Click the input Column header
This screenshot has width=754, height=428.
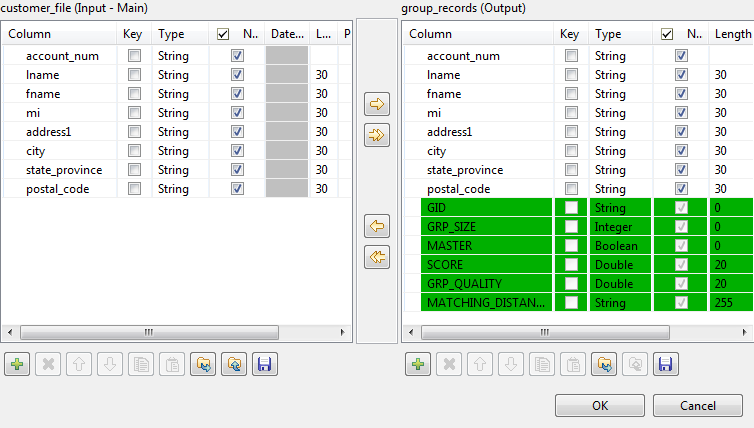(x=60, y=34)
